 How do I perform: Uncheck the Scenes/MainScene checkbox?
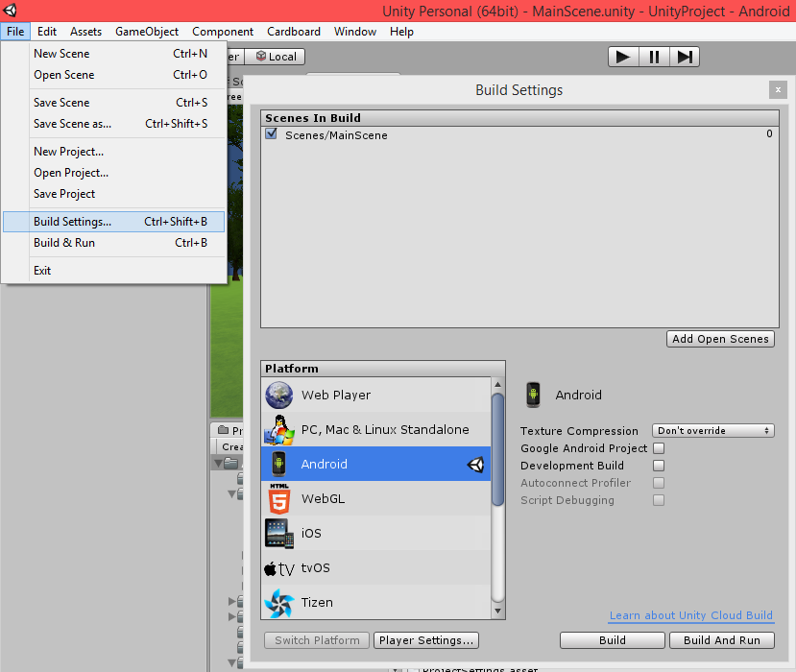pyautogui.click(x=272, y=134)
